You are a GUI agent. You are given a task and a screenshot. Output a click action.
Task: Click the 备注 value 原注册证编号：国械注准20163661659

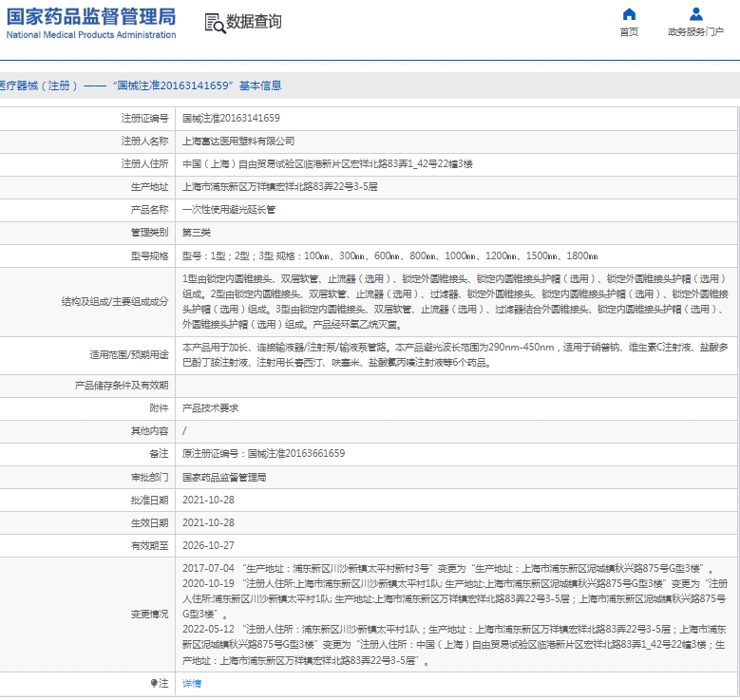(x=263, y=454)
